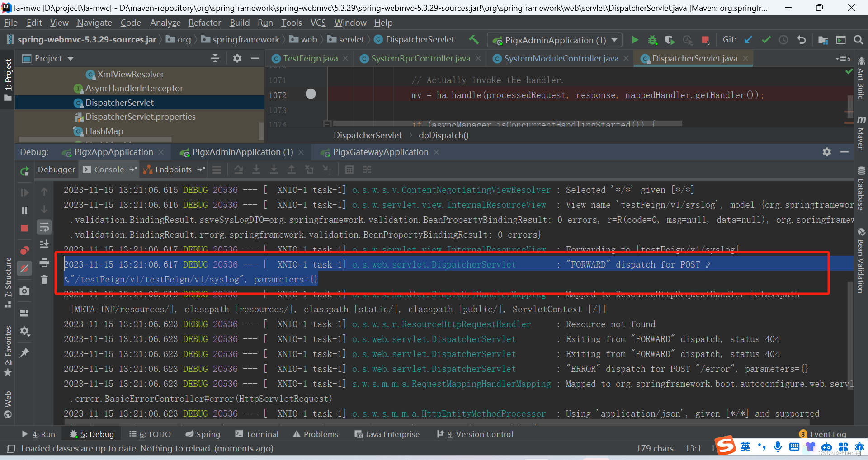Image resolution: width=868 pixels, height=460 pixels.
Task: Switch to SystemRpcController.java tab
Action: pos(420,58)
